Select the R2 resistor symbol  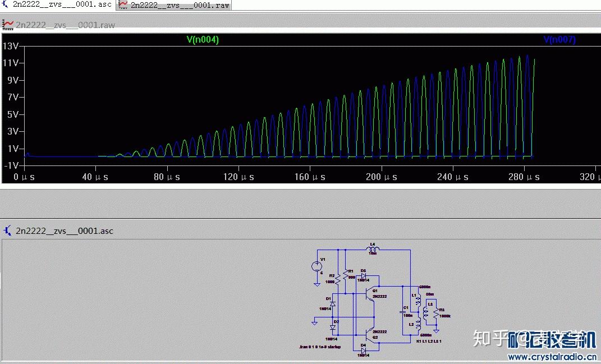[x=338, y=279]
